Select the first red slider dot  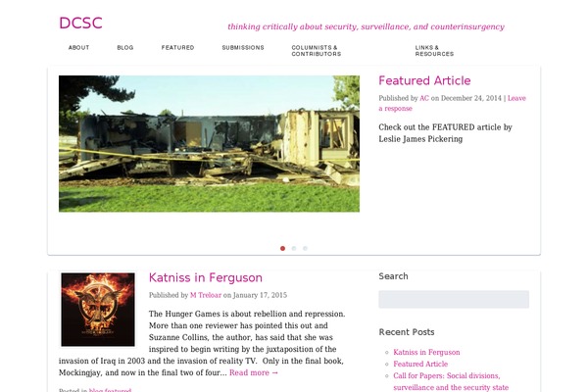coord(283,248)
